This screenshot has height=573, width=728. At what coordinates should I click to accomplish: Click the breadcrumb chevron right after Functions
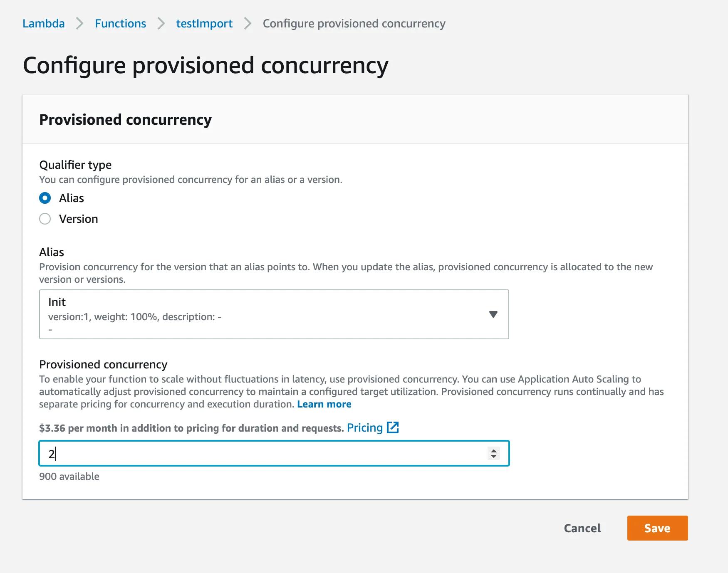[x=161, y=24]
